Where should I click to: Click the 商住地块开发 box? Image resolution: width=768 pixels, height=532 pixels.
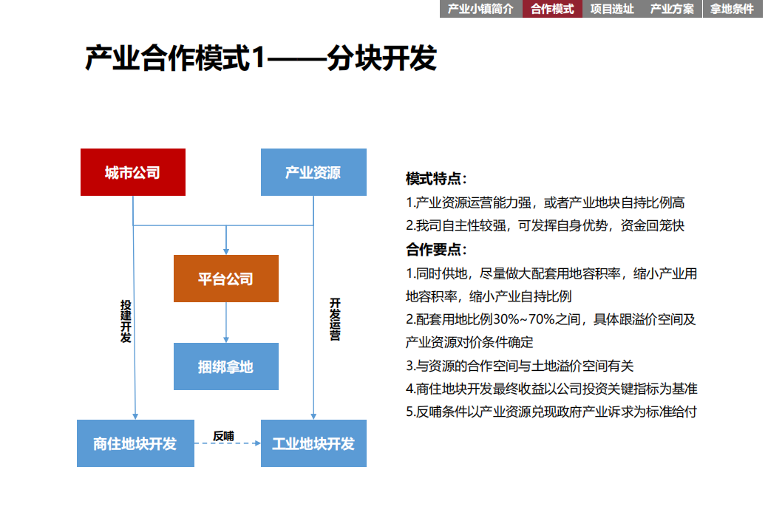point(135,443)
